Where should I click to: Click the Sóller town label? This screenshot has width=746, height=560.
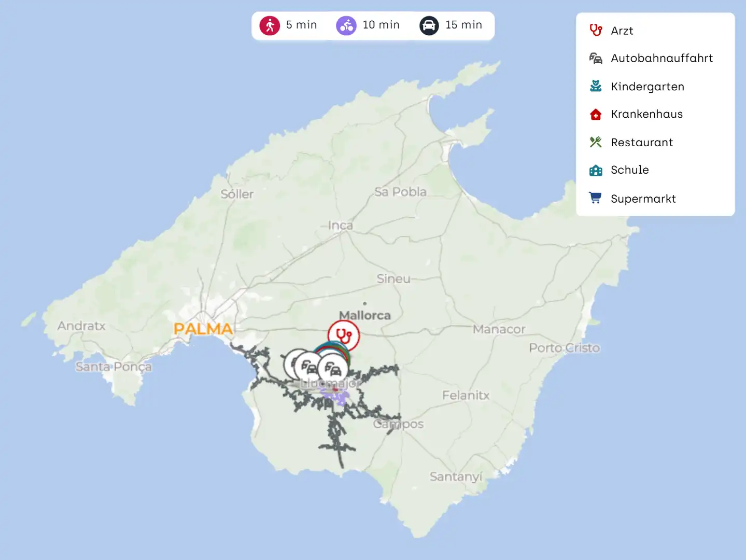coord(237,194)
